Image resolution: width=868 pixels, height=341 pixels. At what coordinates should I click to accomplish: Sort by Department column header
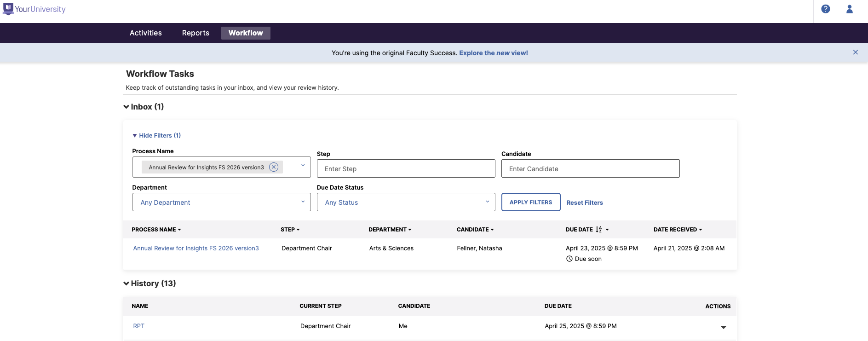pos(390,229)
